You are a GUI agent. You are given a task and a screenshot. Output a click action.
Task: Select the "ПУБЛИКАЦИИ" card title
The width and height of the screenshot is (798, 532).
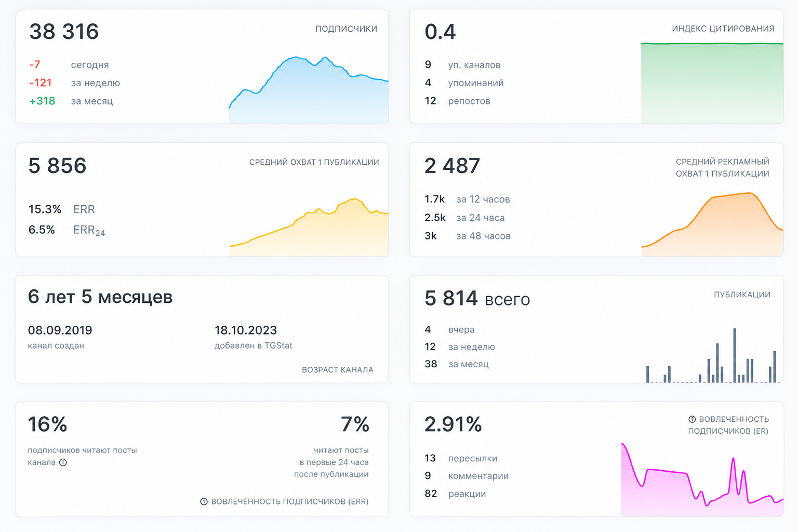742,295
